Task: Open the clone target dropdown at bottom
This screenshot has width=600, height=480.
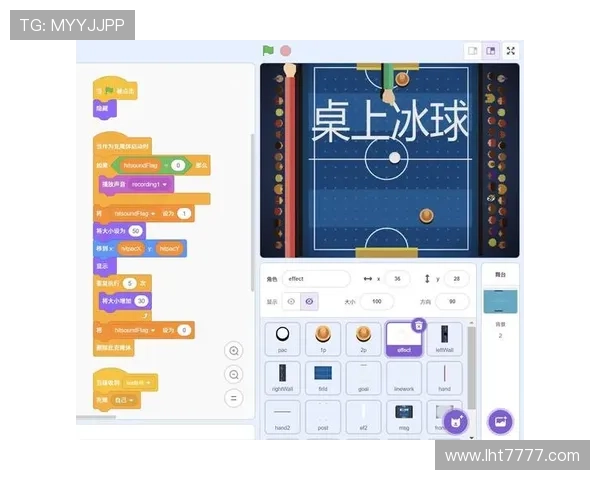Action: coord(124,400)
